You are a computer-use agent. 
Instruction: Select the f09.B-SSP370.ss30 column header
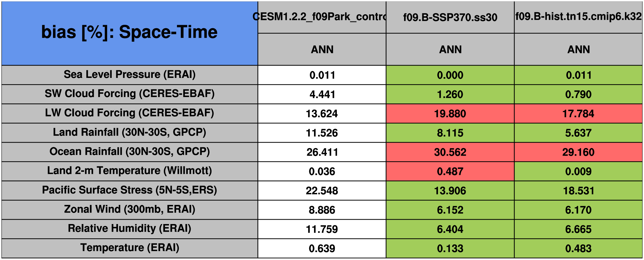(x=450, y=17)
